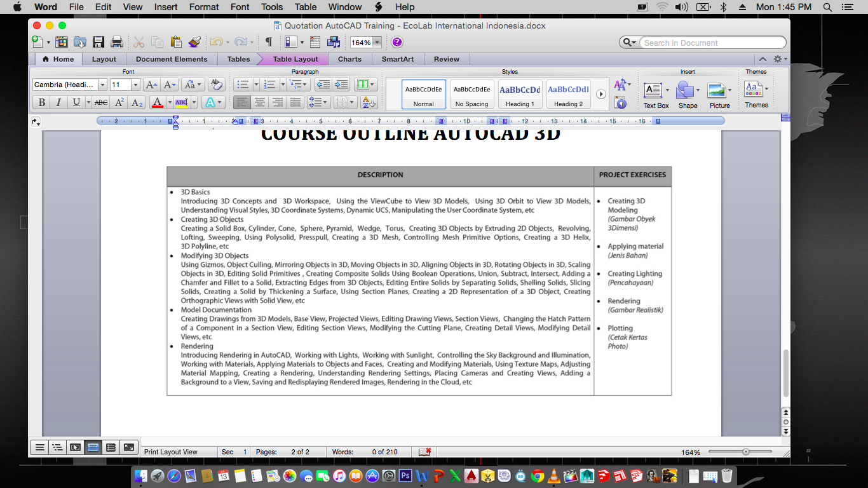
Task: Click the Increase Indent icon
Action: [x=341, y=85]
